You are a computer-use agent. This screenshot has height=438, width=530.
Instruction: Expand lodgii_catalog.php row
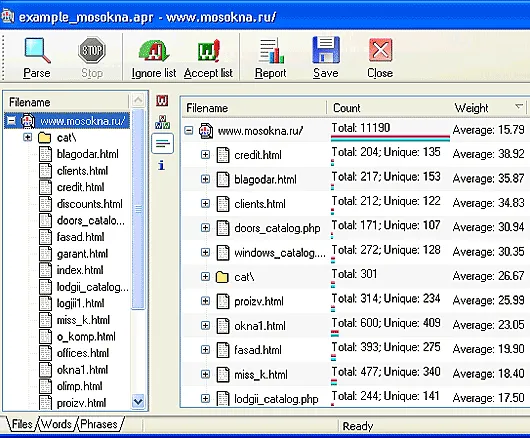point(205,398)
